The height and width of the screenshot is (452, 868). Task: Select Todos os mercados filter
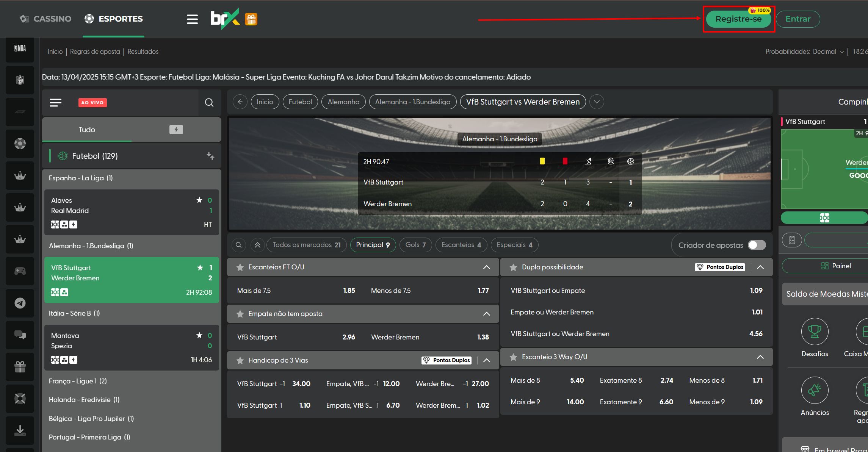coord(307,245)
